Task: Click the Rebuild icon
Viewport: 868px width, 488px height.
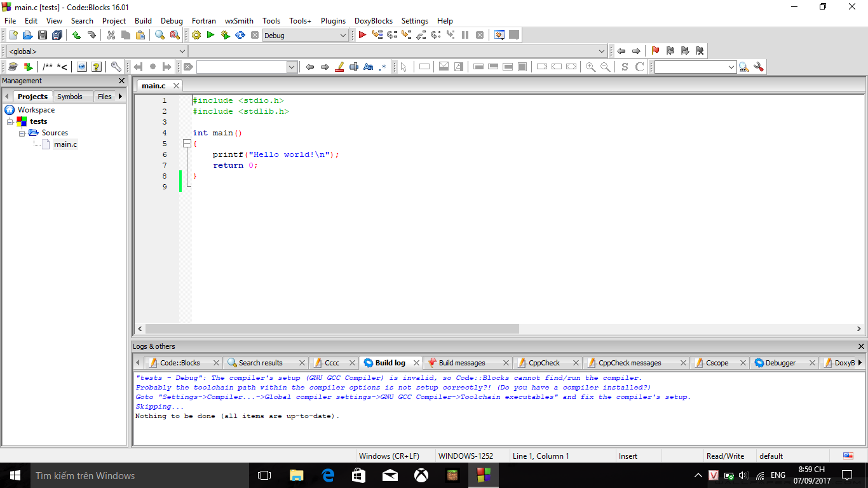Action: coord(240,36)
